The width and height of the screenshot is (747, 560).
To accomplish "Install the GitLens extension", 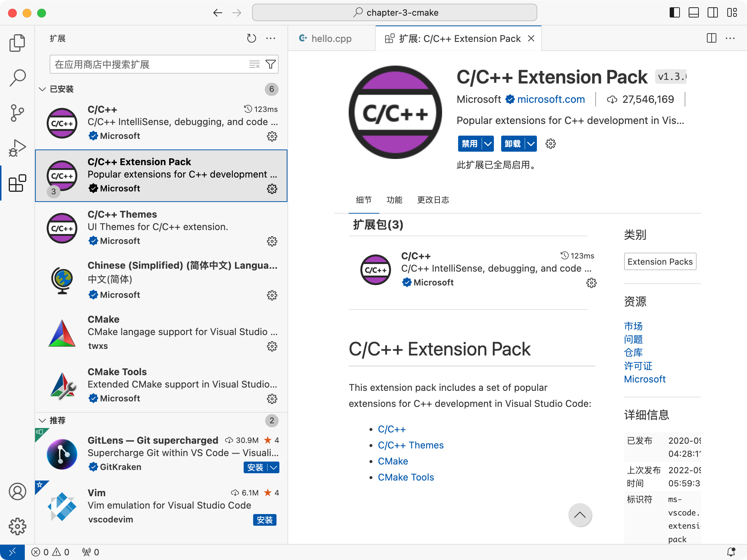I will (255, 467).
